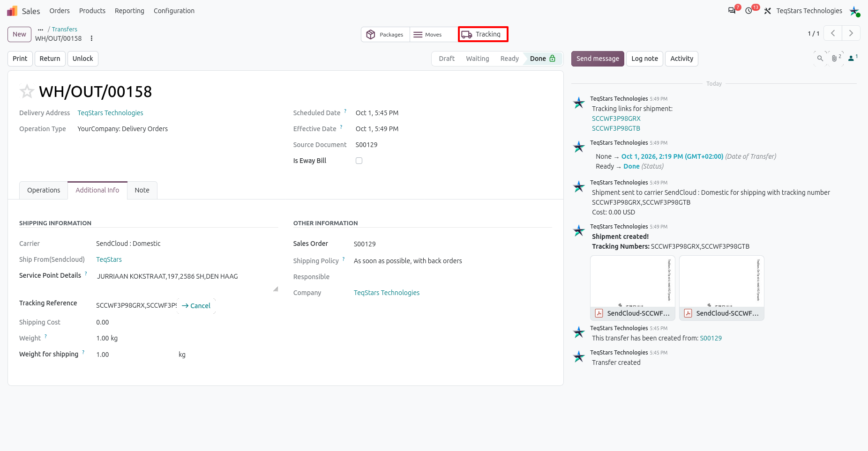Cancel the tracking reference shipment
Viewport: 868px width, 451px height.
tap(196, 306)
